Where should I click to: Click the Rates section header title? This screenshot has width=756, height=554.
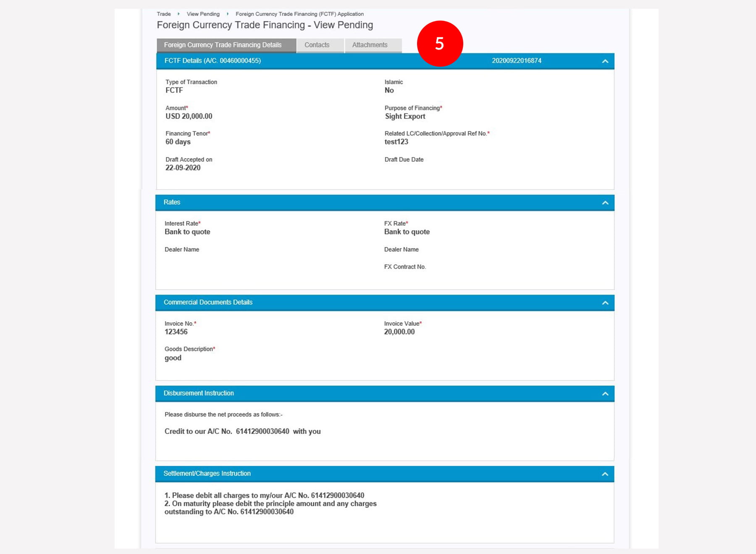(172, 202)
